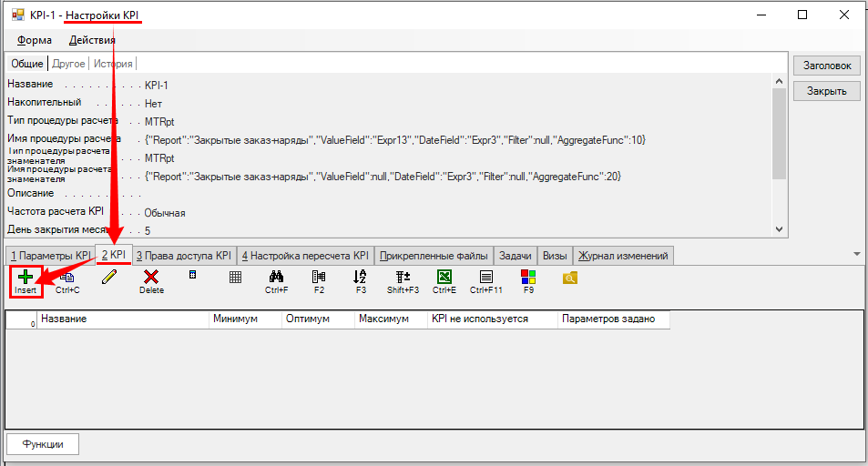Click the grid table icon in toolbar
Viewport: 868px width, 466px height.
tap(235, 277)
